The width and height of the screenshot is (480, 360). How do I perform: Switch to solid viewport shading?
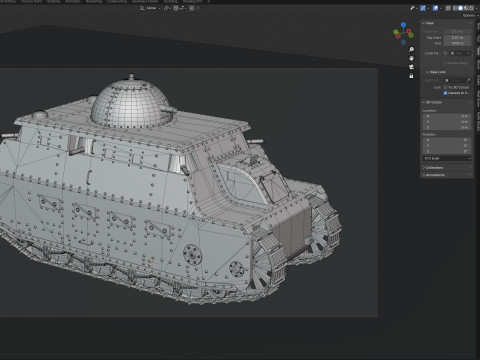(x=460, y=8)
